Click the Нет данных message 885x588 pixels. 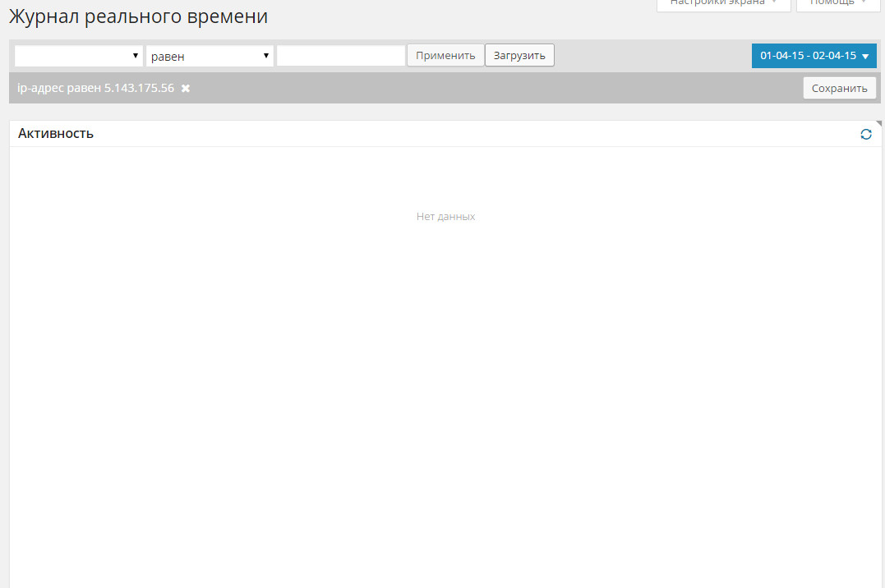[x=446, y=217]
